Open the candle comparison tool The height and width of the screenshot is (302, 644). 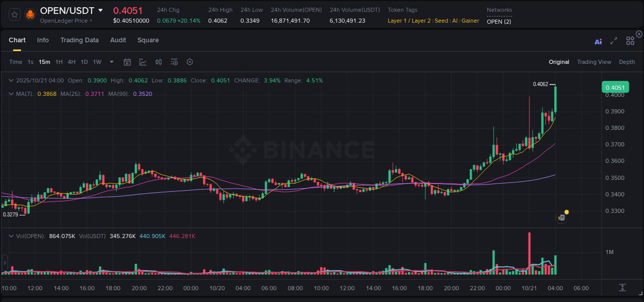[x=158, y=62]
